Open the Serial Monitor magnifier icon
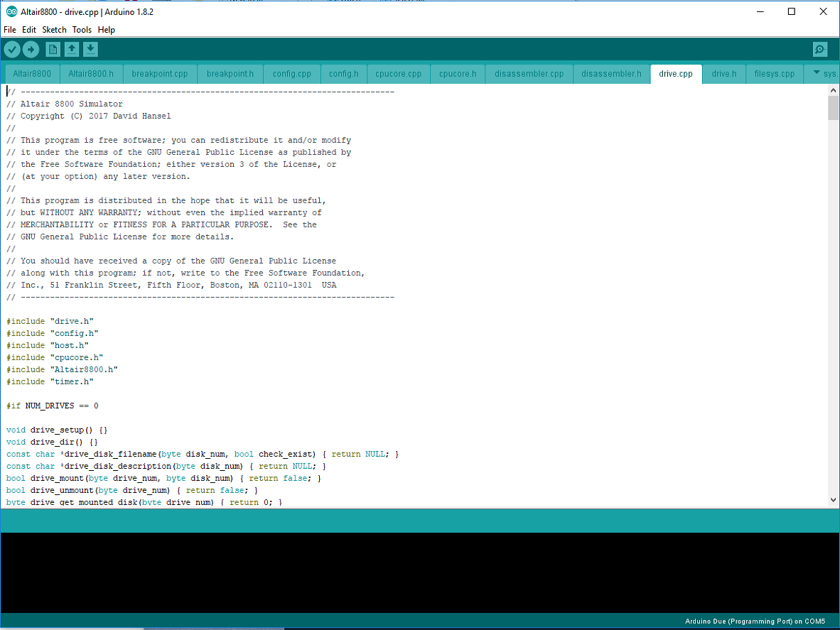 pyautogui.click(x=820, y=50)
